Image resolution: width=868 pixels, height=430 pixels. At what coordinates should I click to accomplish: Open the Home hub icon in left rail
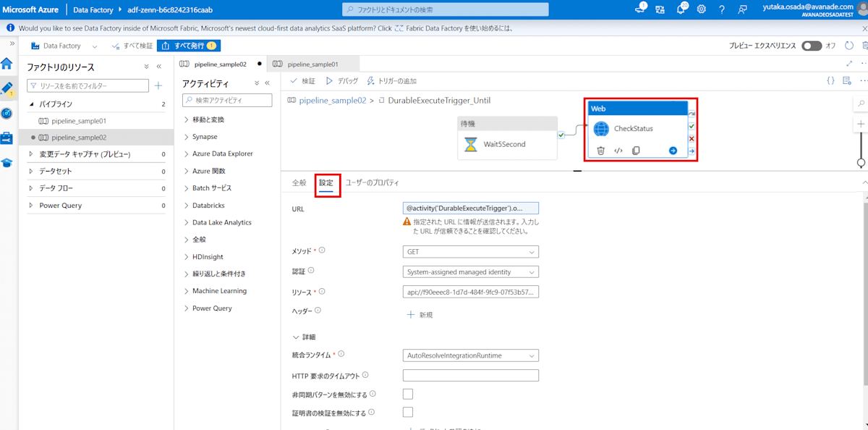(x=7, y=63)
